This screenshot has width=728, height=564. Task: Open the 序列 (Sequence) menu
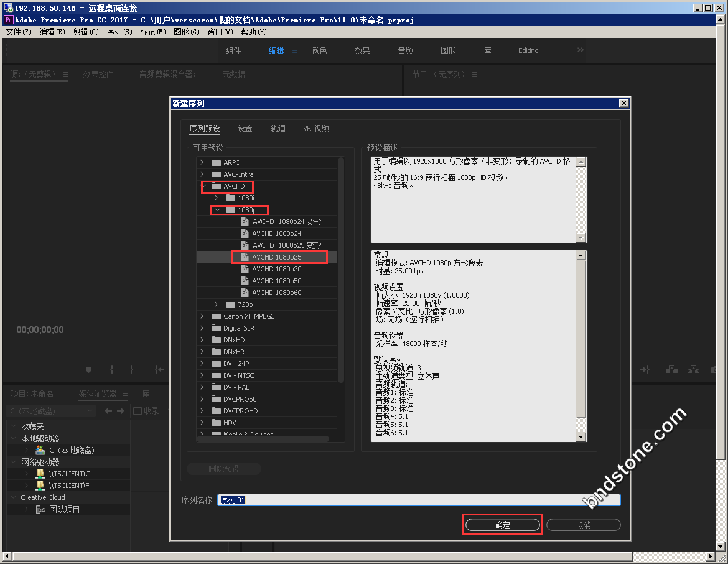pyautogui.click(x=119, y=32)
